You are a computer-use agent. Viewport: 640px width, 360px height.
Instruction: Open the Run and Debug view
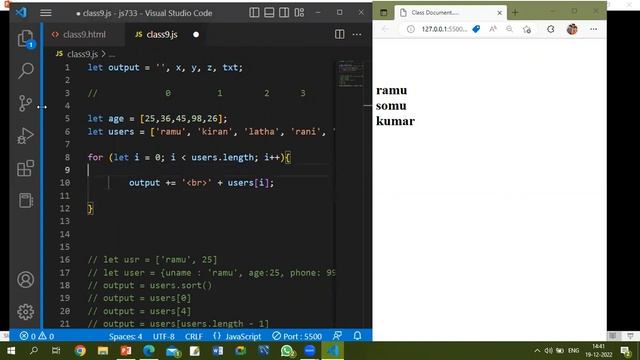(25, 136)
